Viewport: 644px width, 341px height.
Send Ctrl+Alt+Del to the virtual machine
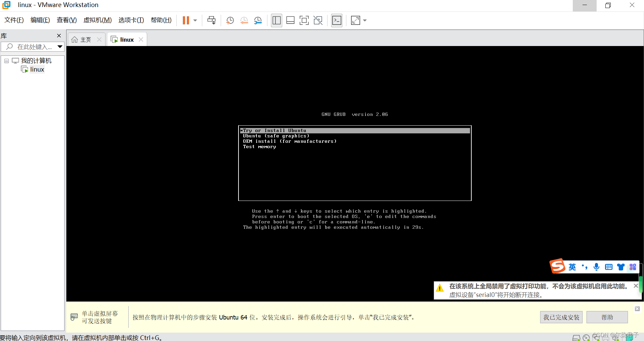212,20
